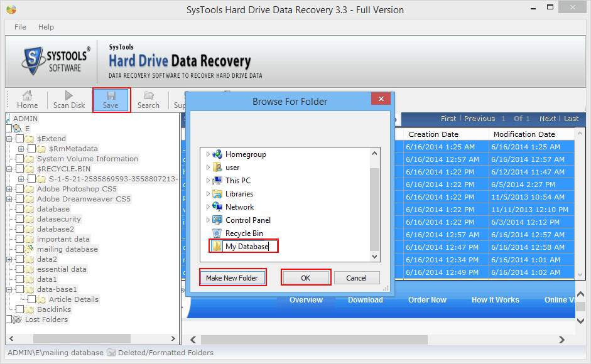
Task: Open the Search toolbar tool
Action: [x=148, y=100]
